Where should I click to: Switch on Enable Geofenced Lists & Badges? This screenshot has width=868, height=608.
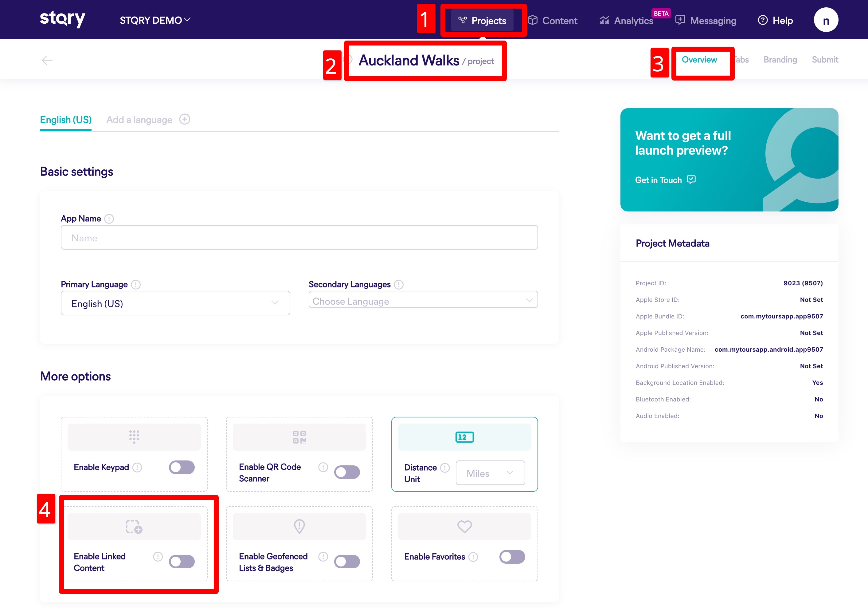tap(347, 562)
